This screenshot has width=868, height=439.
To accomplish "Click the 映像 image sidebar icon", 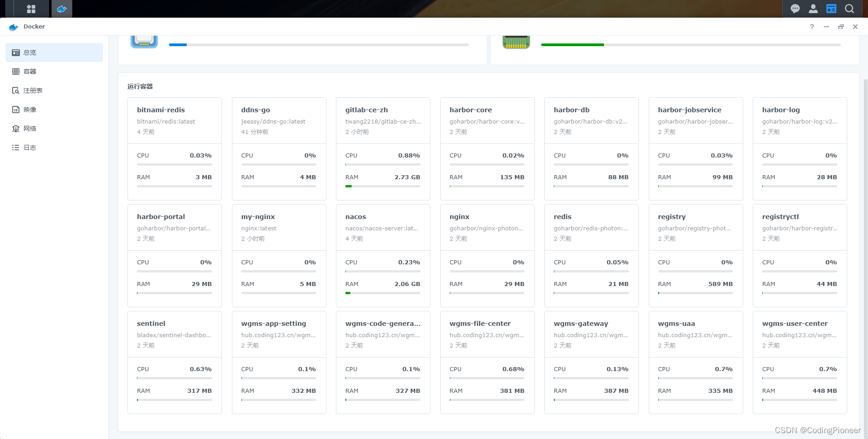I will 16,110.
